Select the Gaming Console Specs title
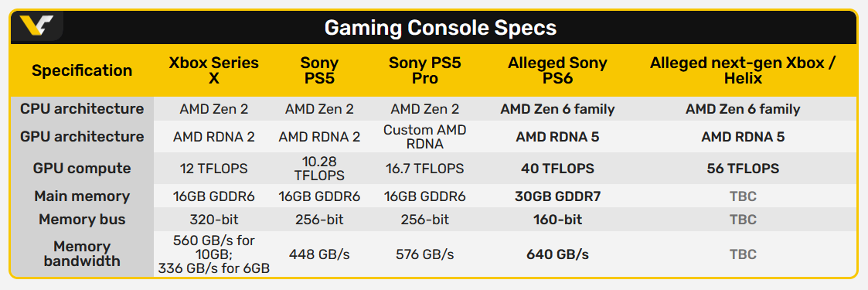This screenshot has width=868, height=290. [440, 27]
